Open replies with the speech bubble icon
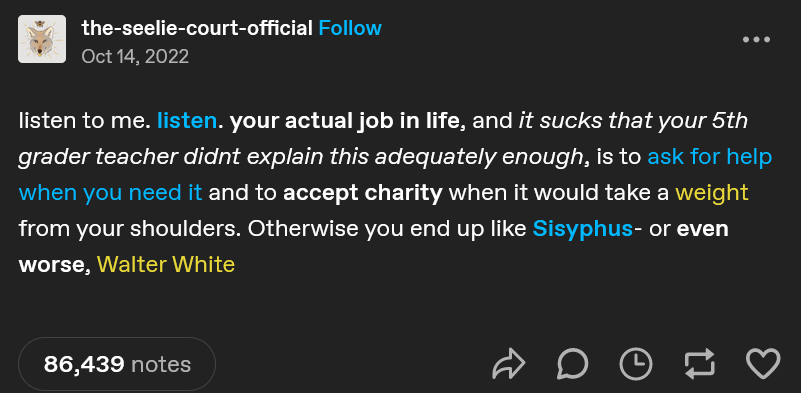This screenshot has width=801, height=393. pyautogui.click(x=572, y=364)
